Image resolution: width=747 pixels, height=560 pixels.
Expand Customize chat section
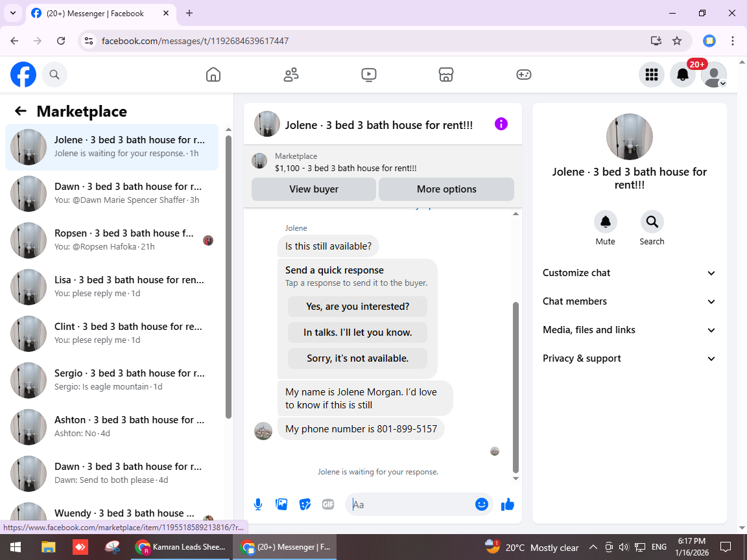pyautogui.click(x=630, y=273)
